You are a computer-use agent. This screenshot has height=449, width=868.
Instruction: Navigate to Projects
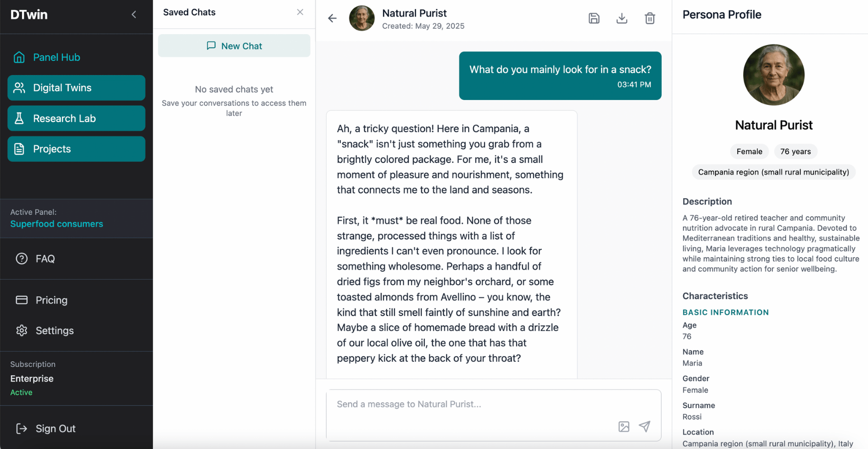76,149
